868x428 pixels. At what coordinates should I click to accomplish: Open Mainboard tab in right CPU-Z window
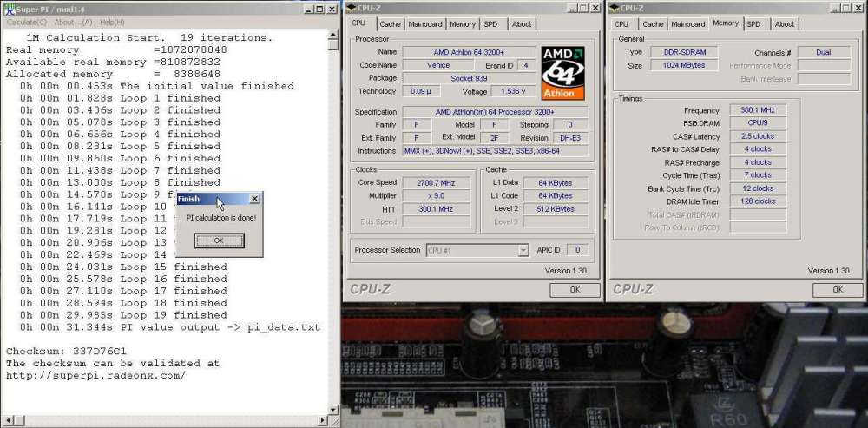click(688, 24)
